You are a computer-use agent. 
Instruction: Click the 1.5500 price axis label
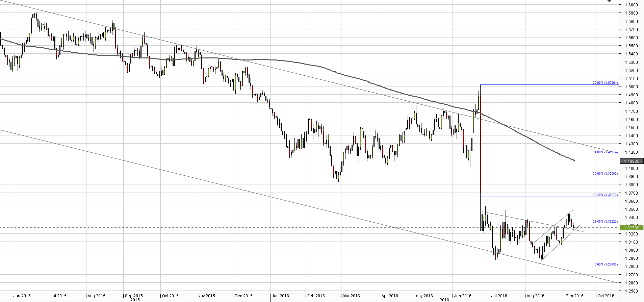tap(631, 46)
